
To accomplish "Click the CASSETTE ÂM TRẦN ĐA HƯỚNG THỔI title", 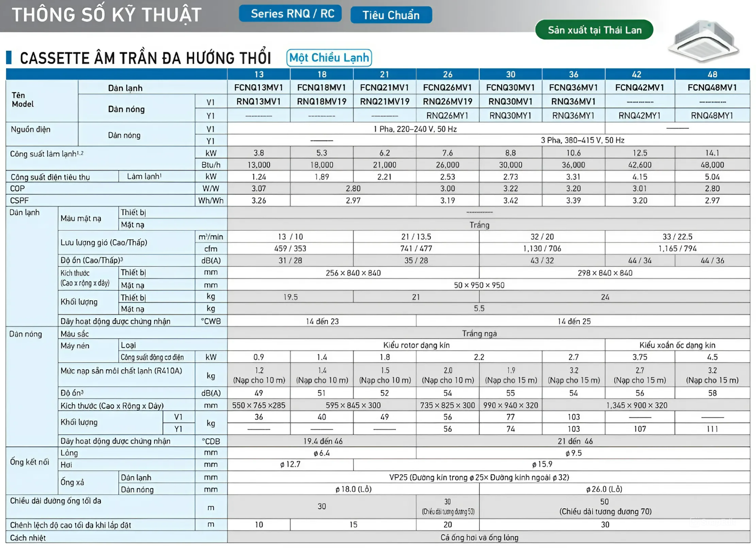I will pos(146,58).
